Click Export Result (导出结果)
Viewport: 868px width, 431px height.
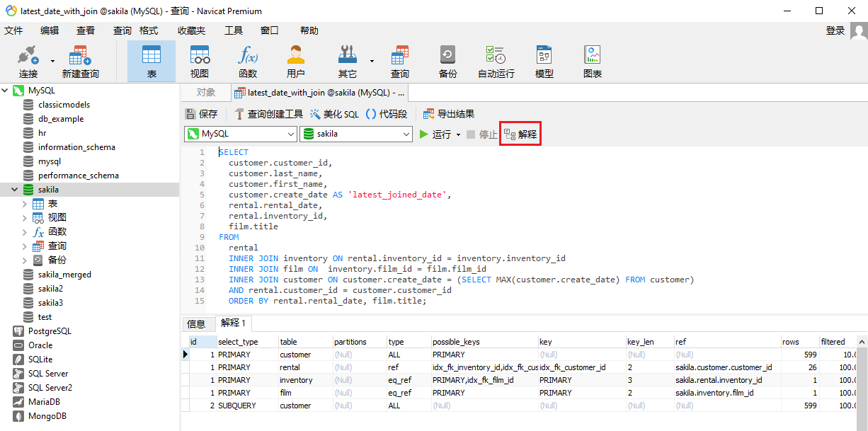click(x=448, y=114)
